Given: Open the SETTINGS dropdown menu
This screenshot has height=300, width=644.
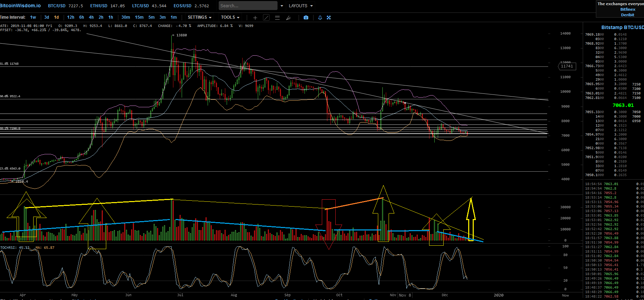Looking at the screenshot, I should click(199, 17).
